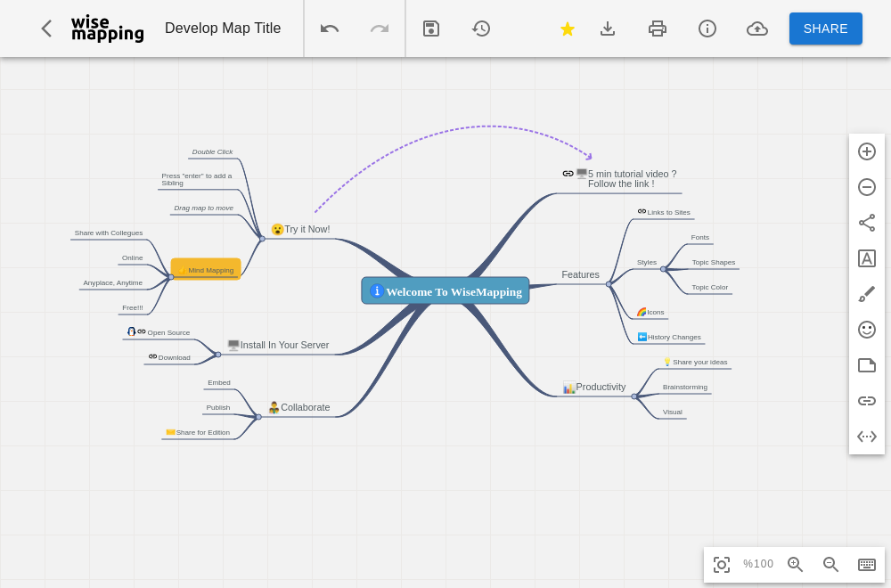Select the central 'Welcome To WiseMapping' topic
This screenshot has height=588, width=891.
tap(445, 290)
